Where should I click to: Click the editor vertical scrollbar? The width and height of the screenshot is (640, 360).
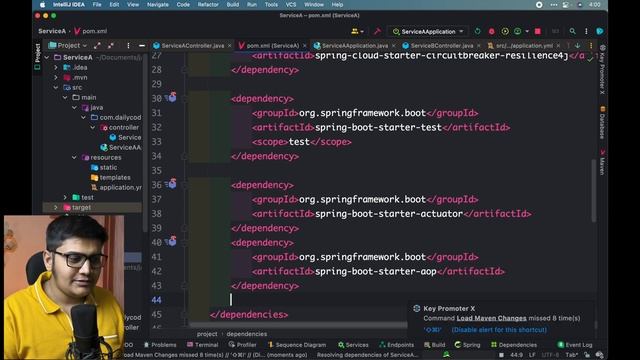(x=594, y=191)
